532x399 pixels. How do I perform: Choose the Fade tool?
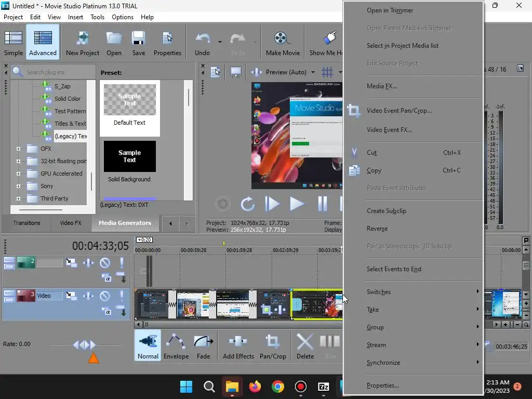click(x=203, y=345)
